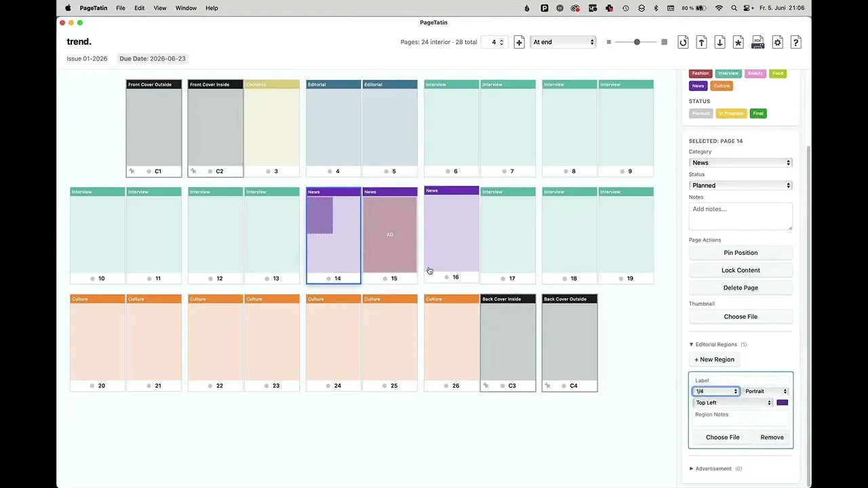Open help with the question mark icon
The width and height of the screenshot is (868, 488).
(796, 42)
